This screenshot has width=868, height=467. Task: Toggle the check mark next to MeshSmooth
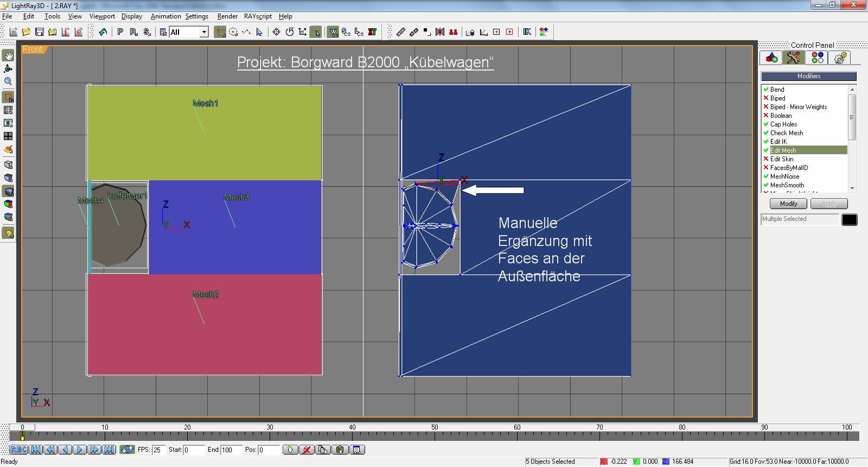coord(766,185)
